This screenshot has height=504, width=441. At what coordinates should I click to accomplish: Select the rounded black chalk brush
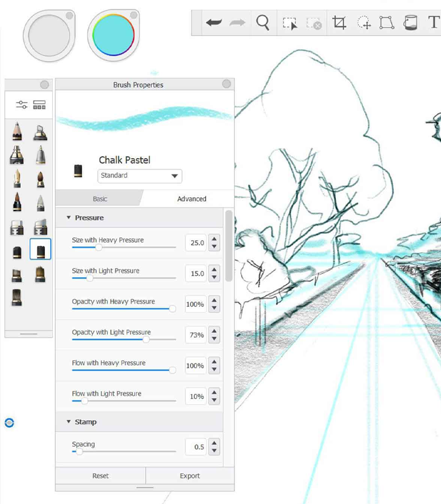pyautogui.click(x=17, y=253)
